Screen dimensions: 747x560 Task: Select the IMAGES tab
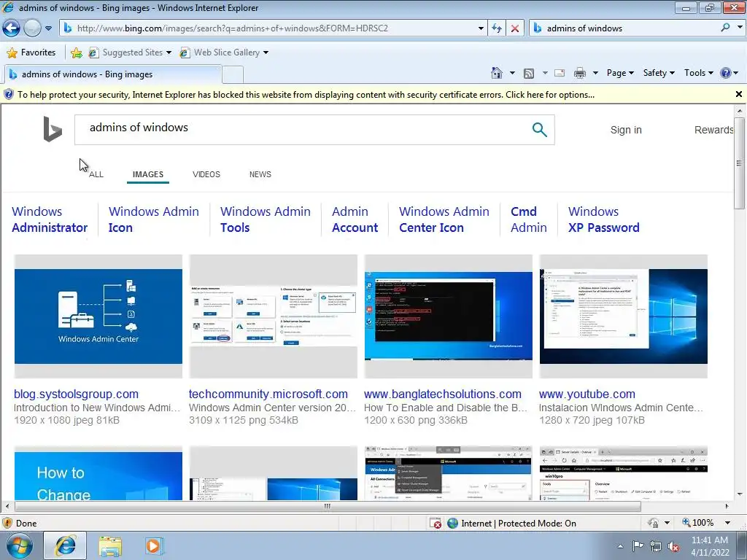[147, 174]
